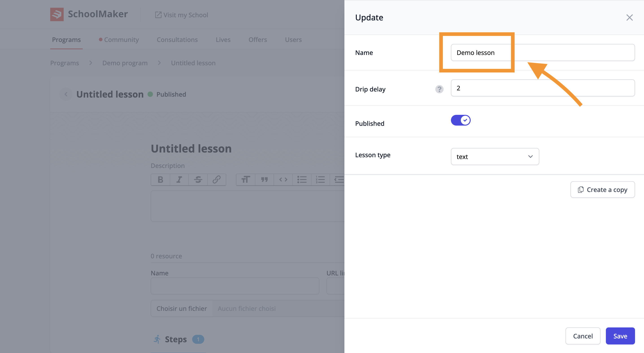Insert a code block in the editor

[x=283, y=179]
